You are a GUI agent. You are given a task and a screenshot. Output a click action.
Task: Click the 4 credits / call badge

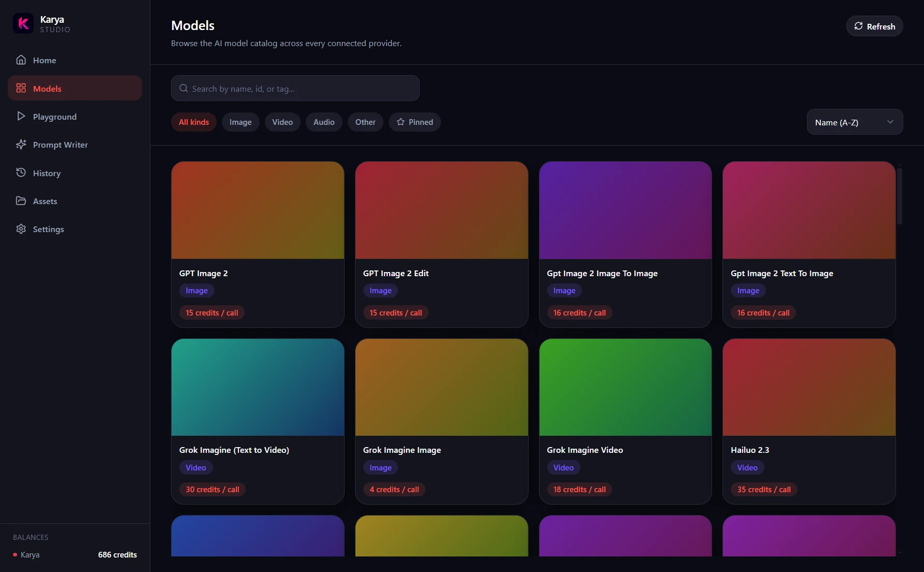click(394, 489)
